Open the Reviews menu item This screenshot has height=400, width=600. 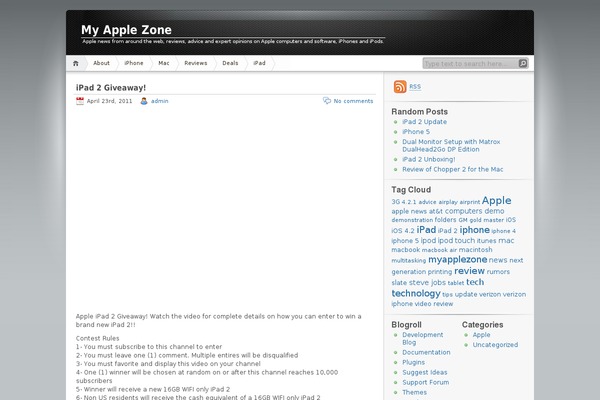[196, 63]
